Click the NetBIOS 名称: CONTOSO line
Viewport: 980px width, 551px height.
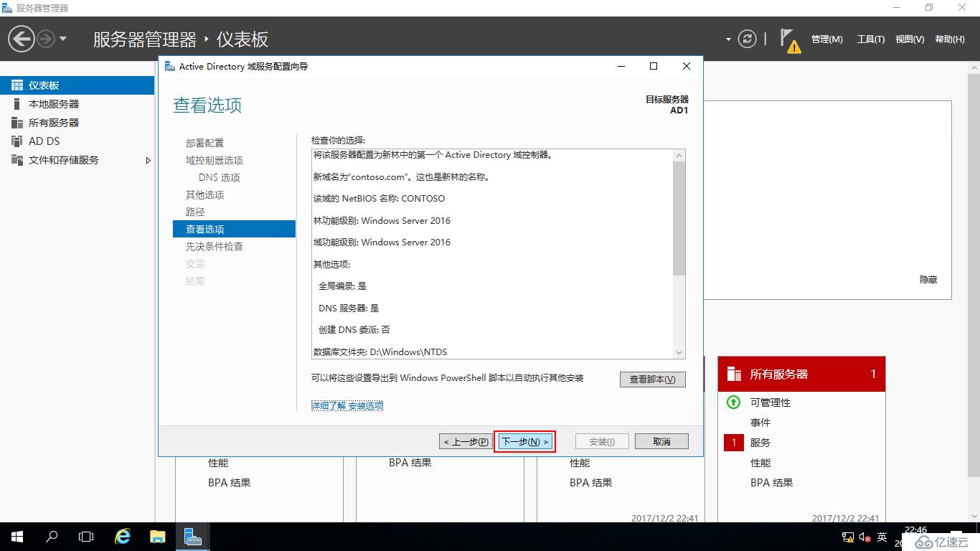pos(379,198)
